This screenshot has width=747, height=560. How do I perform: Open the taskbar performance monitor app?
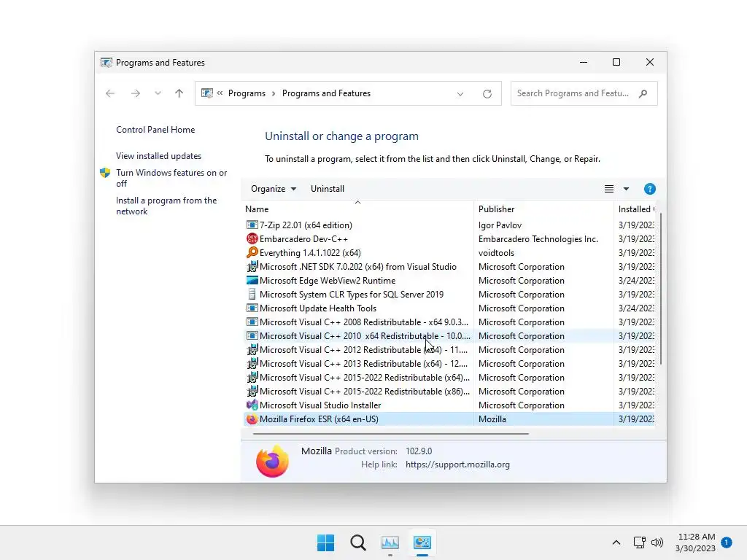[x=390, y=542]
